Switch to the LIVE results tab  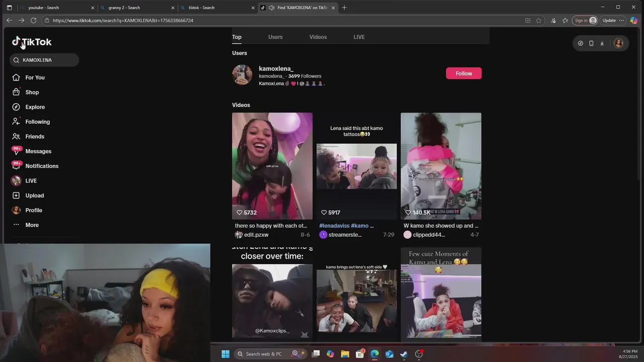359,37
